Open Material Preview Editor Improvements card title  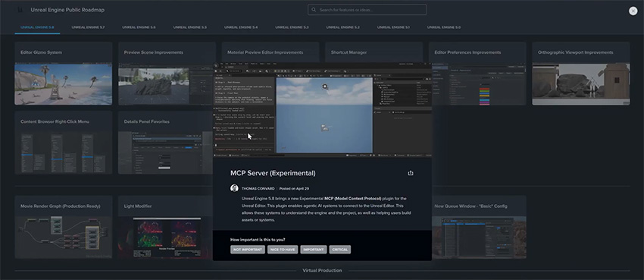265,52
